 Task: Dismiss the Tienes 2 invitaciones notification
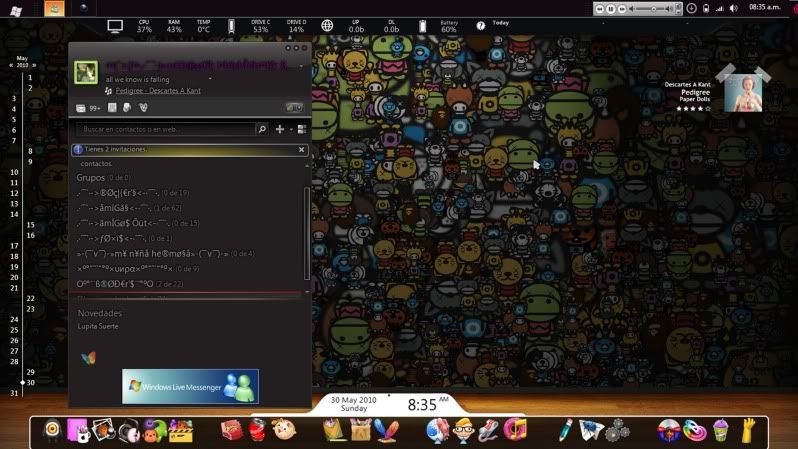point(301,150)
